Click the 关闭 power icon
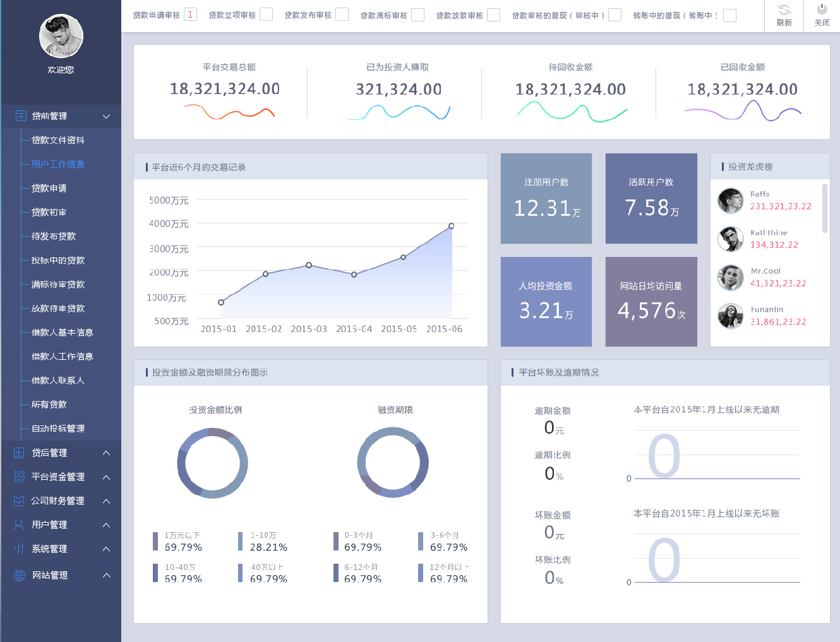The height and width of the screenshot is (642, 840). click(822, 9)
